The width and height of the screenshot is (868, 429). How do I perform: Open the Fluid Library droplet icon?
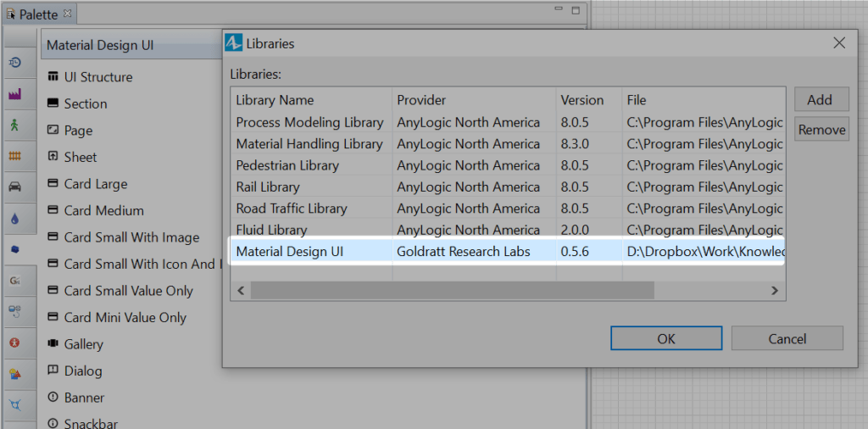[x=15, y=219]
